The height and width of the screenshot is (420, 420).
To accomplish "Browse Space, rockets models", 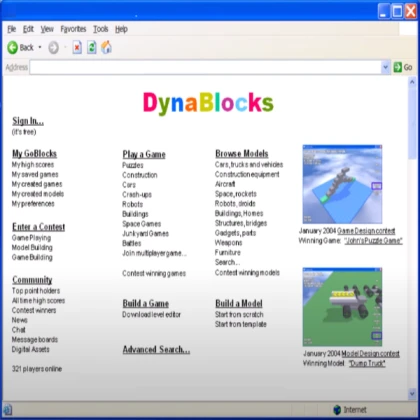I will 236,194.
